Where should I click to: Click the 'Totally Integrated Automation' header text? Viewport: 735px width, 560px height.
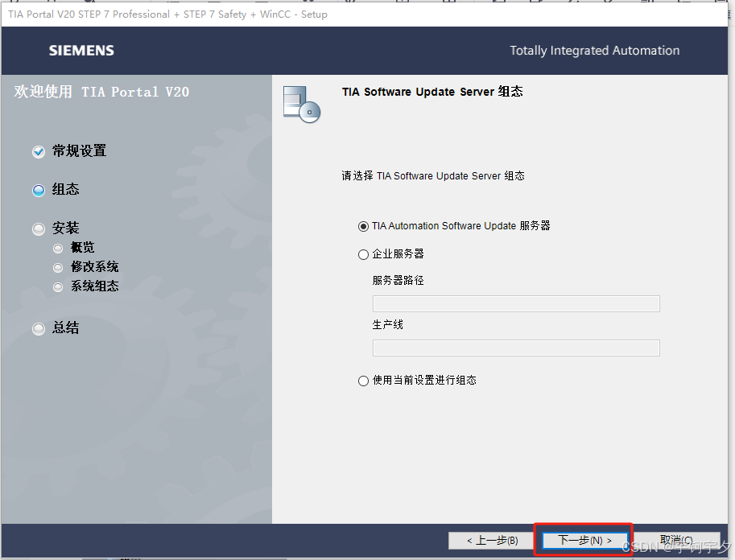(x=595, y=51)
